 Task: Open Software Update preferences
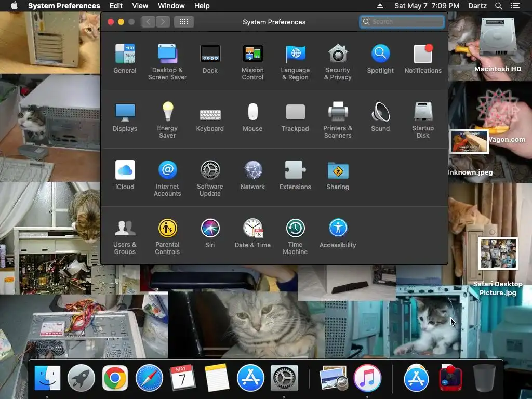coord(210,178)
